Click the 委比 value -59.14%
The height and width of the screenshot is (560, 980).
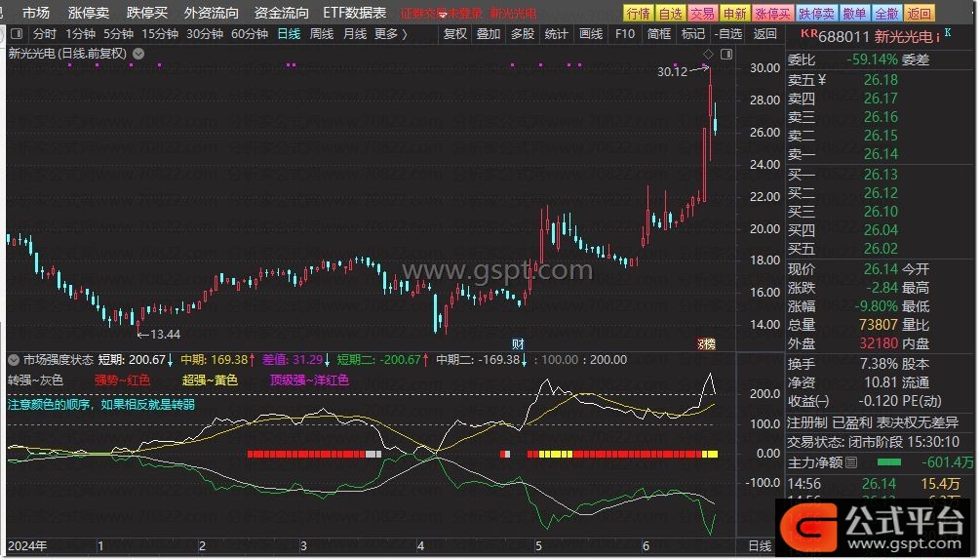click(872, 60)
